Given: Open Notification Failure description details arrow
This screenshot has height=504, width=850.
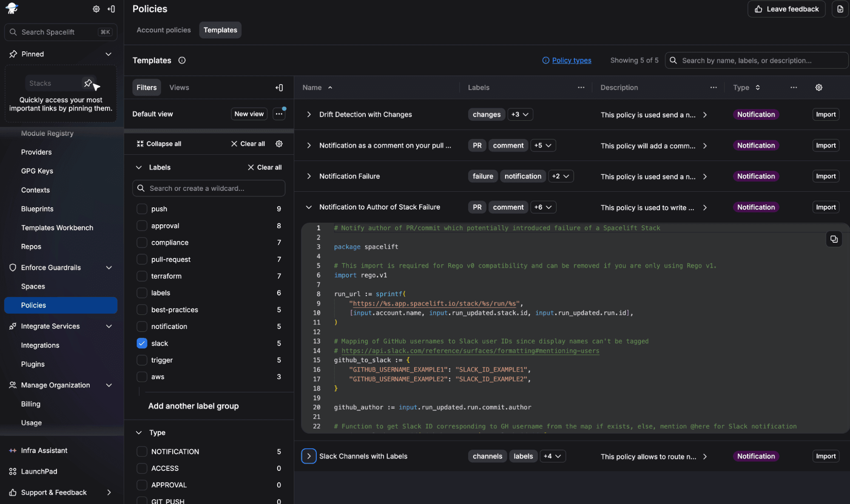Looking at the screenshot, I should (705, 176).
